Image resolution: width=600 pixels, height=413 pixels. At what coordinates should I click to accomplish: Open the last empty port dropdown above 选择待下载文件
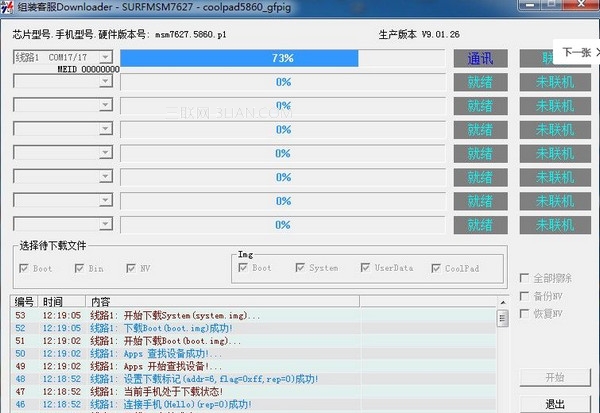[106, 224]
